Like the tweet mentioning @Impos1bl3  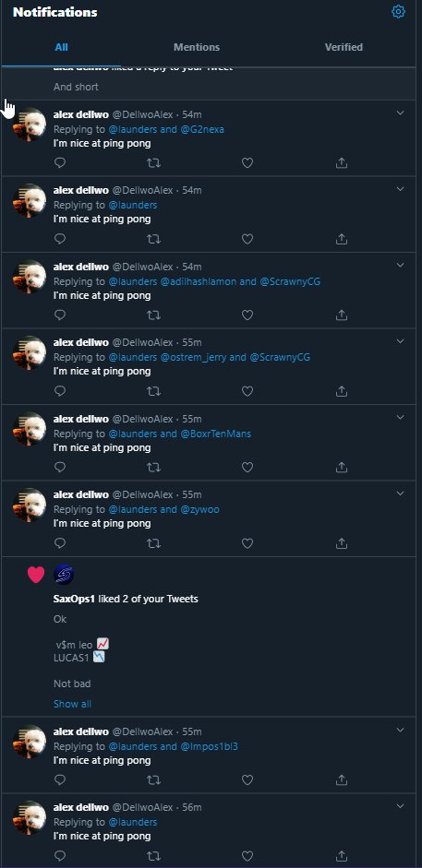247,780
